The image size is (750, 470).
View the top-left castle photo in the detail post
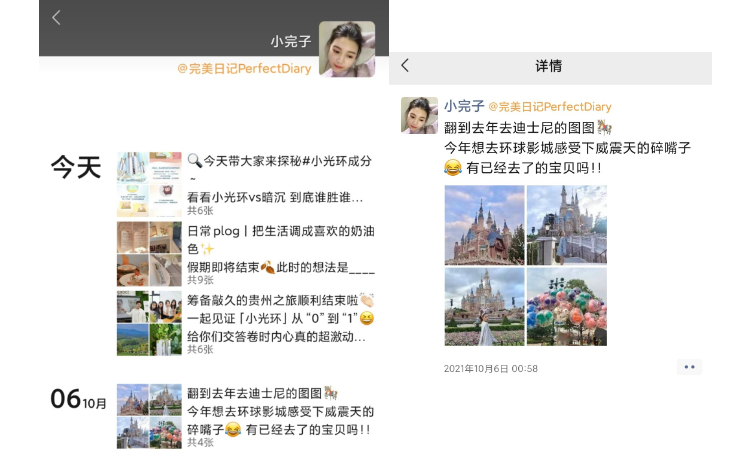click(x=484, y=225)
